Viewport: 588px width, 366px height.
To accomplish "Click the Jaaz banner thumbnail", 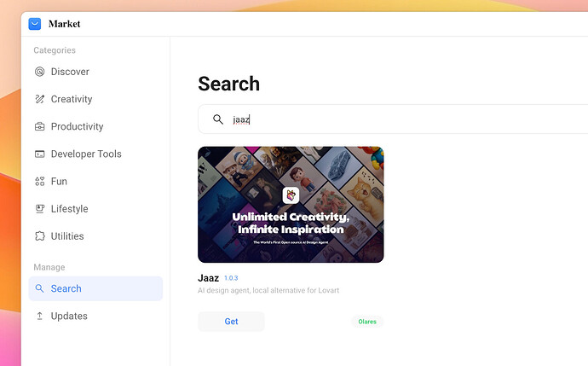I will (291, 205).
